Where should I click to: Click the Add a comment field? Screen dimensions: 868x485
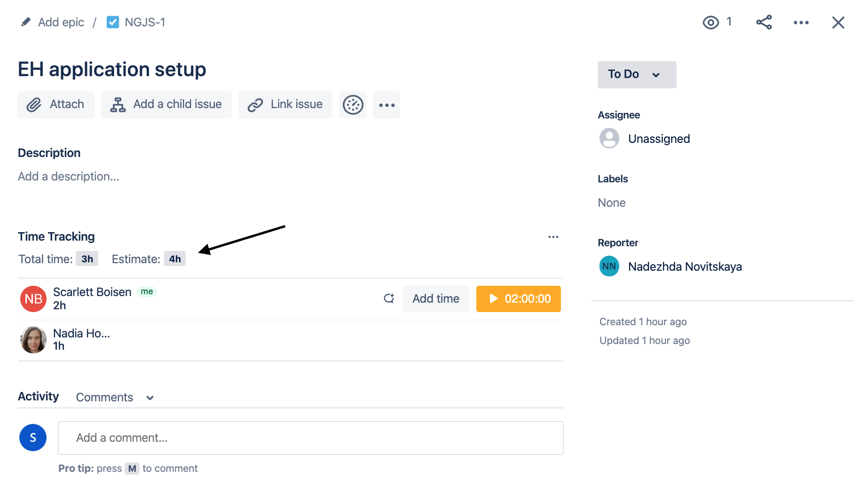tap(310, 438)
